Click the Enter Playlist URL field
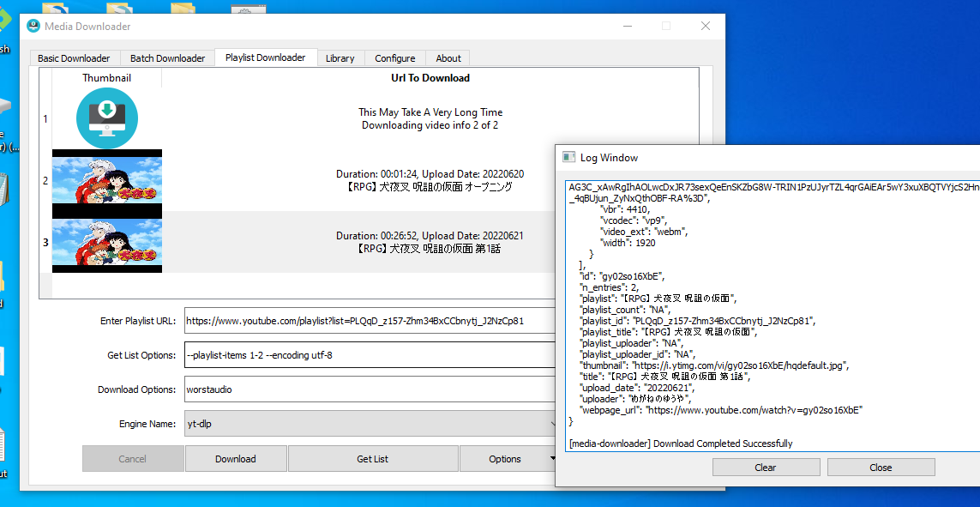The width and height of the screenshot is (980, 507). (372, 322)
